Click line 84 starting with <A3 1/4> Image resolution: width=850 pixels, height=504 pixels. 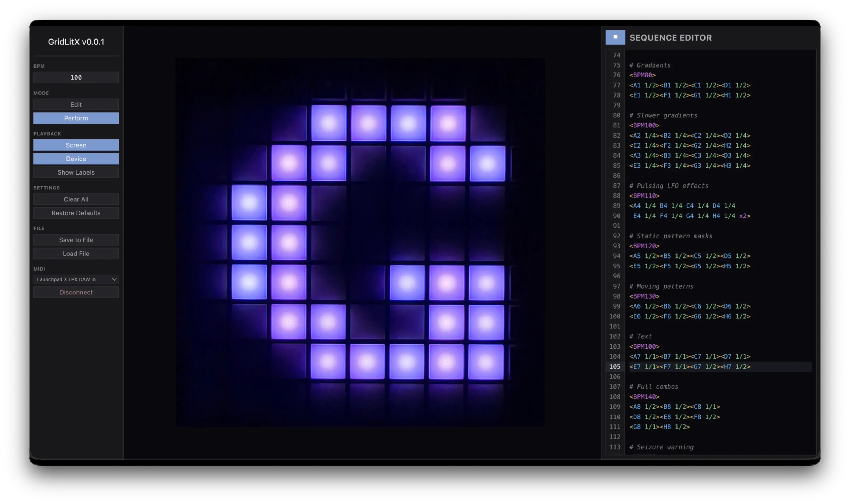click(689, 155)
